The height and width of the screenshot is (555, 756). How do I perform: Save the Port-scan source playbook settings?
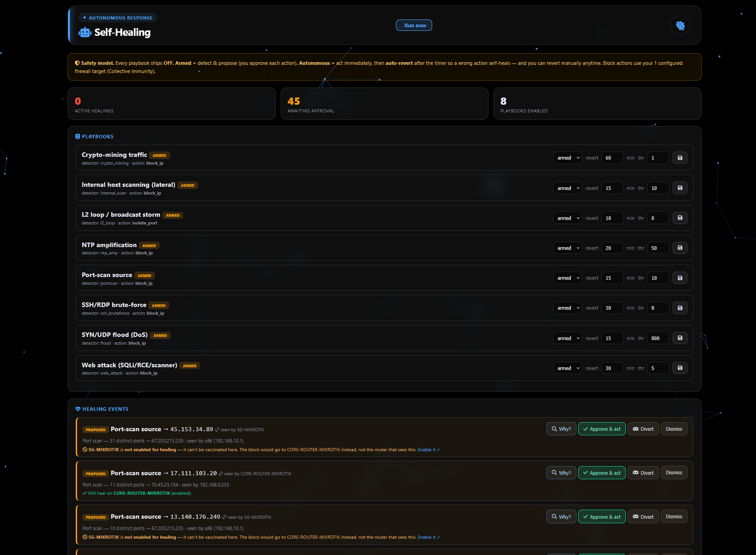(x=680, y=278)
